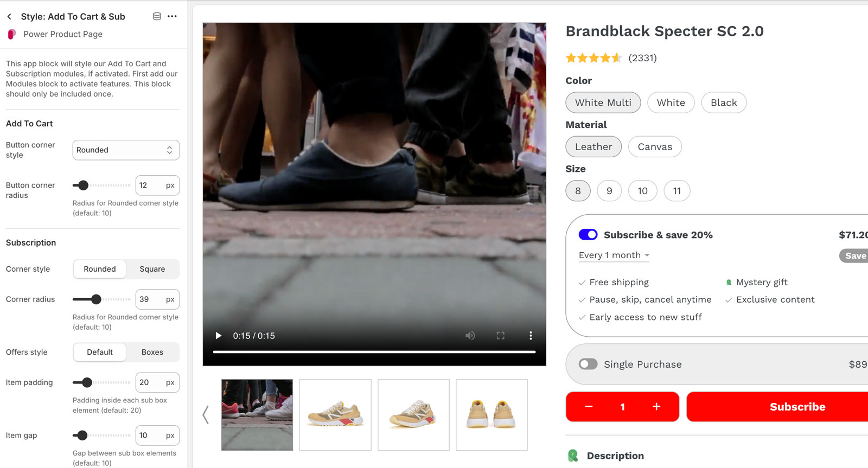Click the Style: Add To Cart & Sub heading

(x=73, y=17)
